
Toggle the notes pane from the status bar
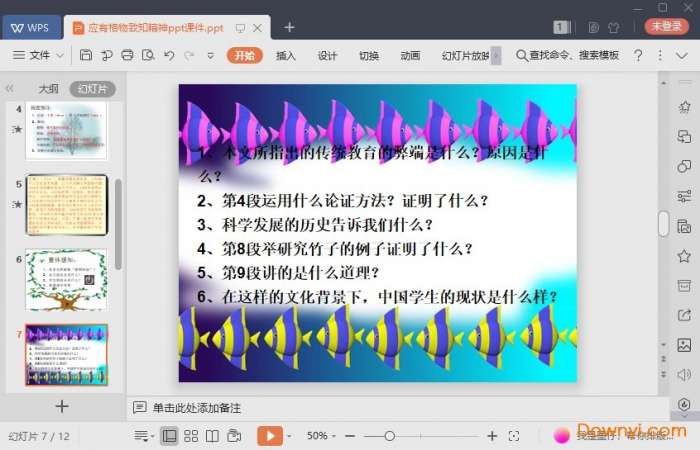click(x=143, y=436)
